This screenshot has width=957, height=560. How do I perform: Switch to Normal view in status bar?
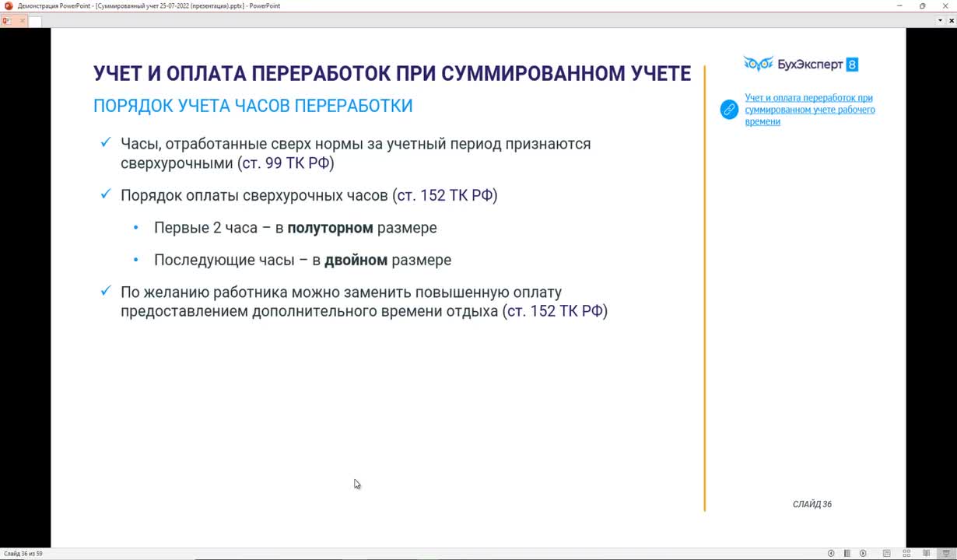(886, 553)
